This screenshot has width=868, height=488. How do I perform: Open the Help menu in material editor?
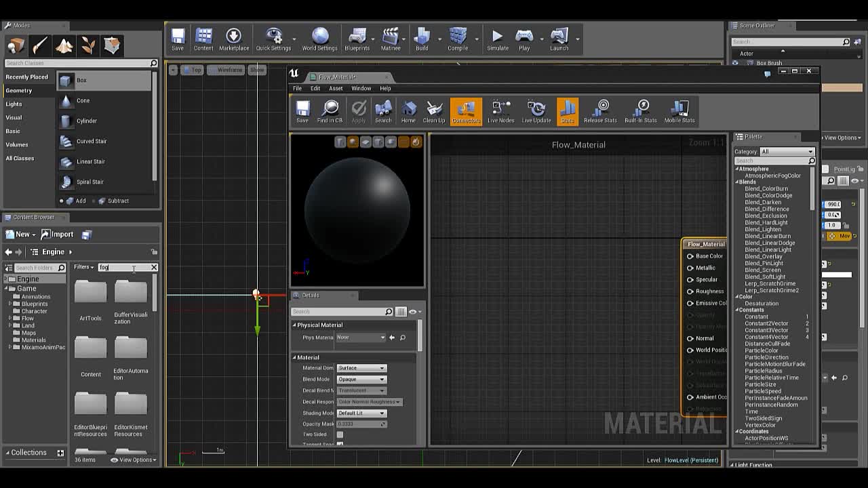(385, 88)
